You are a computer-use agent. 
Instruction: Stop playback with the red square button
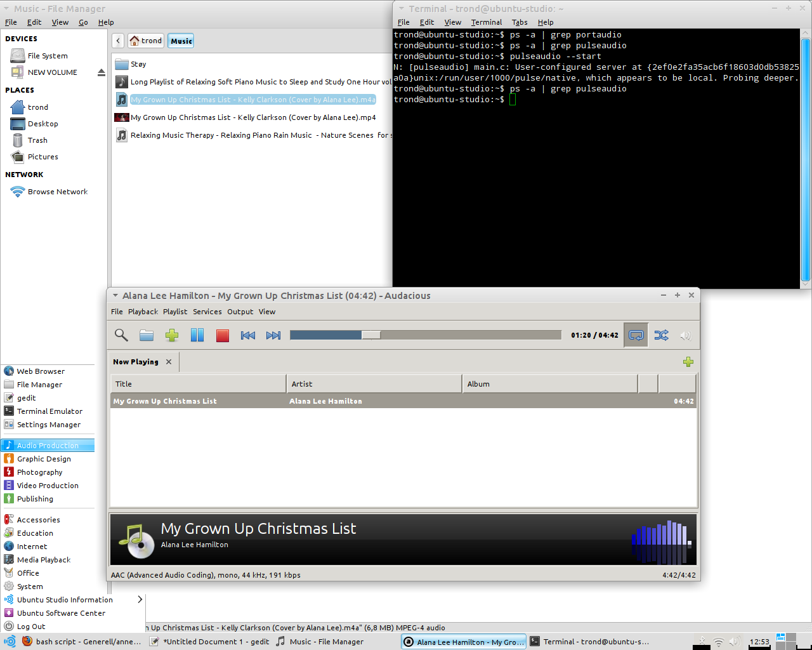click(x=223, y=335)
